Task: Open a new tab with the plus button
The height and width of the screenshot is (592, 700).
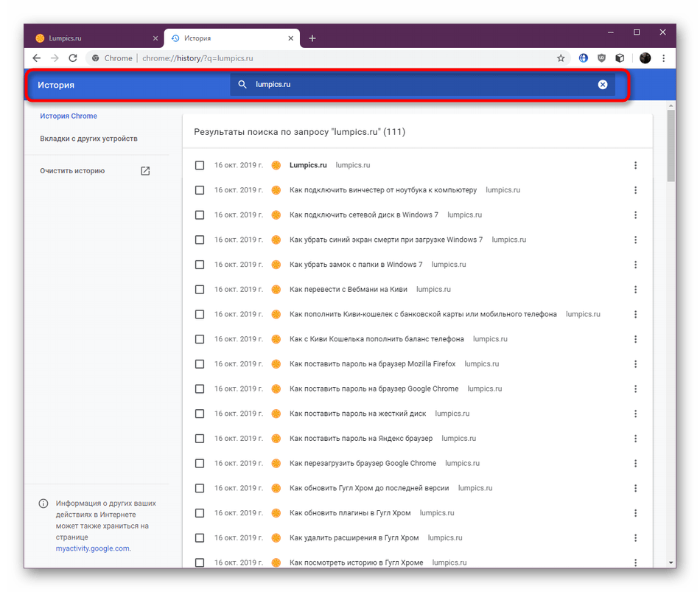Action: pos(312,38)
